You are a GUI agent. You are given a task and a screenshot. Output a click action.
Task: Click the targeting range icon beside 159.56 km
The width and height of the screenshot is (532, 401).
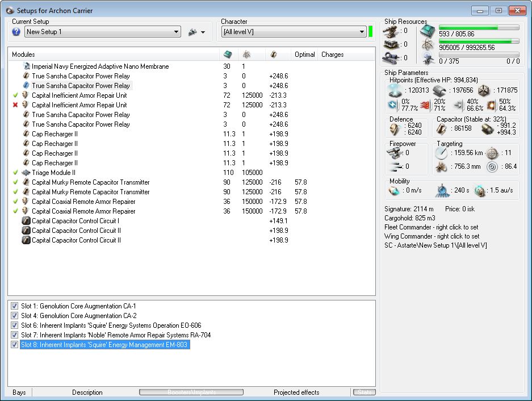441,153
